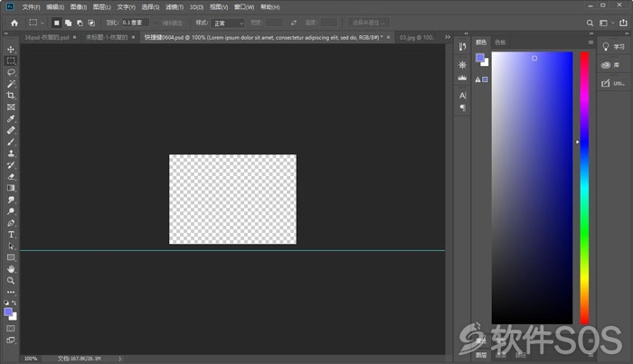This screenshot has height=364, width=633.
Task: Open the Style dropdown set to 正常
Action: 227,23
